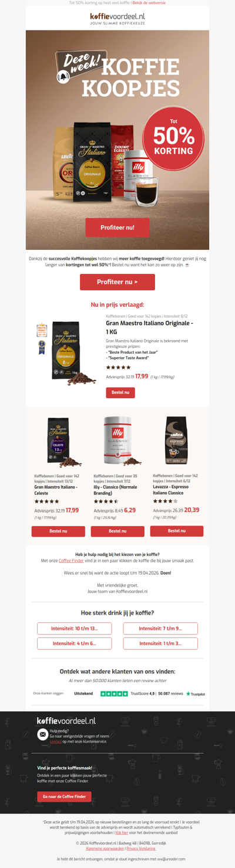Click Profiteer nu! button in hero banner
Viewport: 235px width, 868px height.
117,227
